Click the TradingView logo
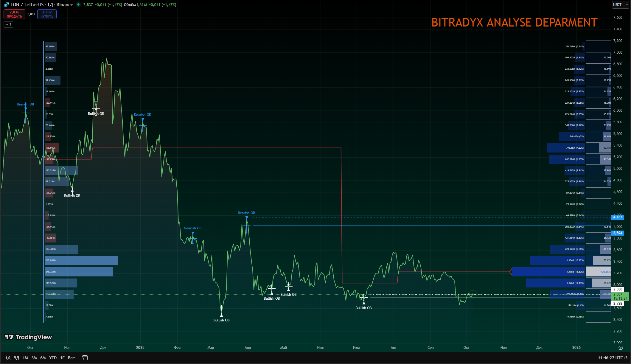This screenshot has height=364, width=631. pyautogui.click(x=28, y=337)
